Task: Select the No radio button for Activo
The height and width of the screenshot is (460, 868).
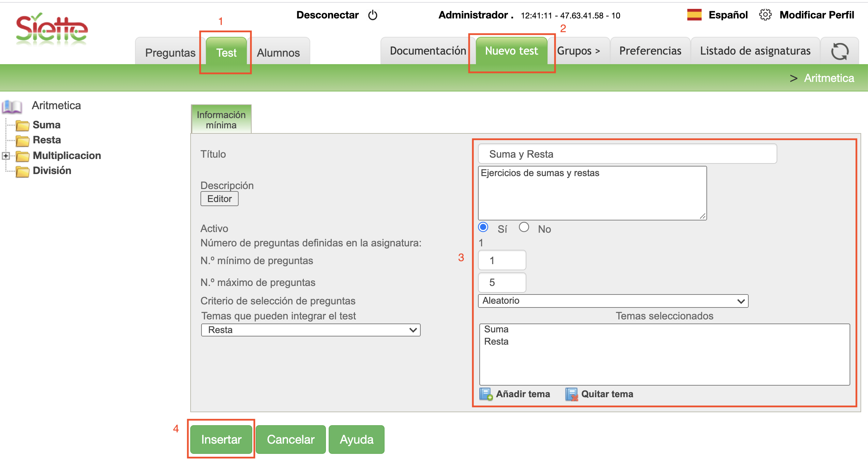Action: (x=524, y=227)
